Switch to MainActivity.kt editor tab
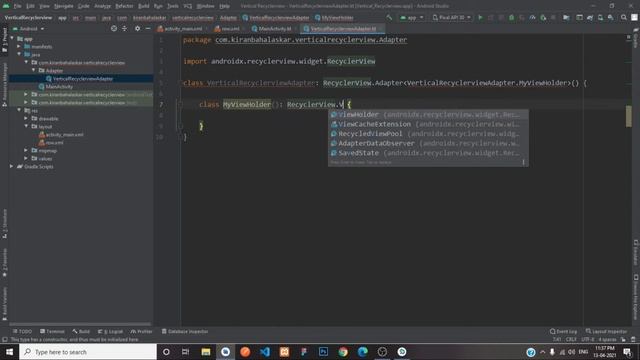 click(x=272, y=29)
